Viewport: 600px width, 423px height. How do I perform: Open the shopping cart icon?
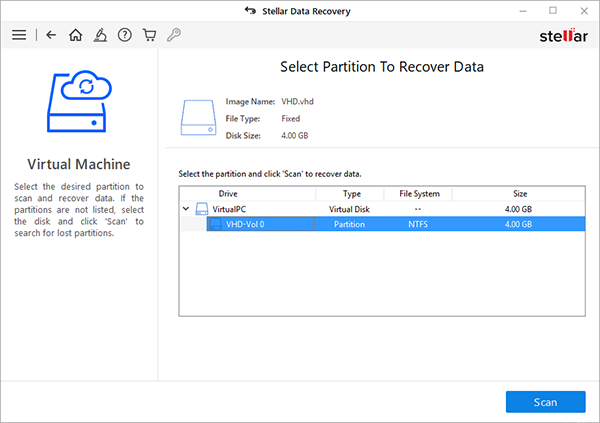tap(149, 35)
